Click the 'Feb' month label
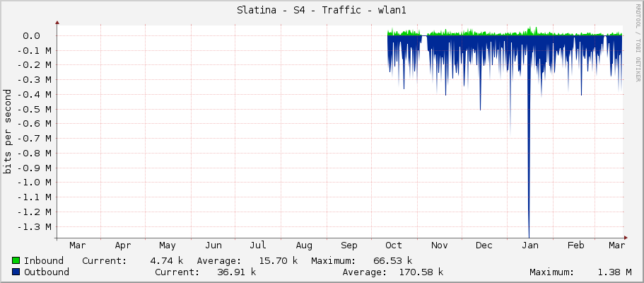 pos(576,246)
